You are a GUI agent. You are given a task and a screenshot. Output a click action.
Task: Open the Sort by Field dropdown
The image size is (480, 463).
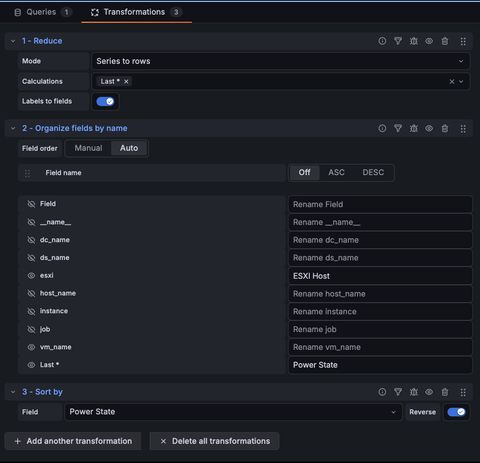[233, 412]
